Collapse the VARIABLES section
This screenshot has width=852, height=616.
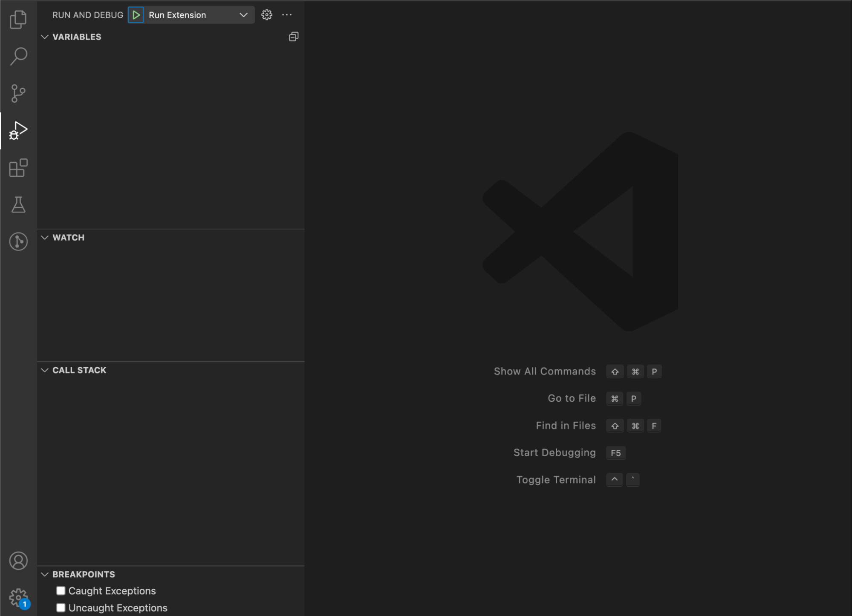click(x=45, y=37)
